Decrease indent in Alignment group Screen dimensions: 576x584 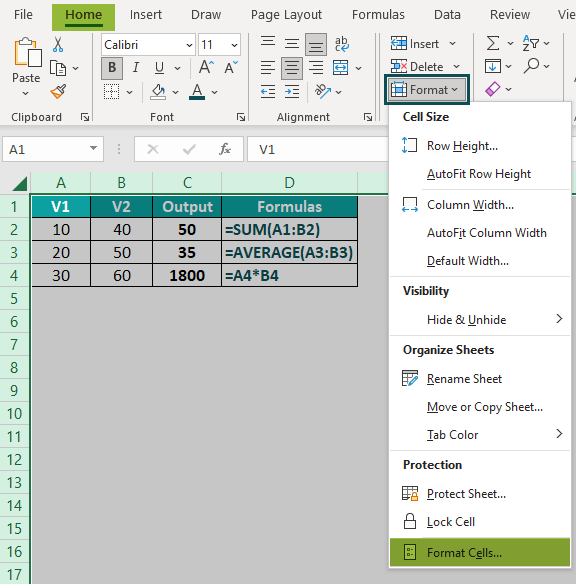pos(268,92)
